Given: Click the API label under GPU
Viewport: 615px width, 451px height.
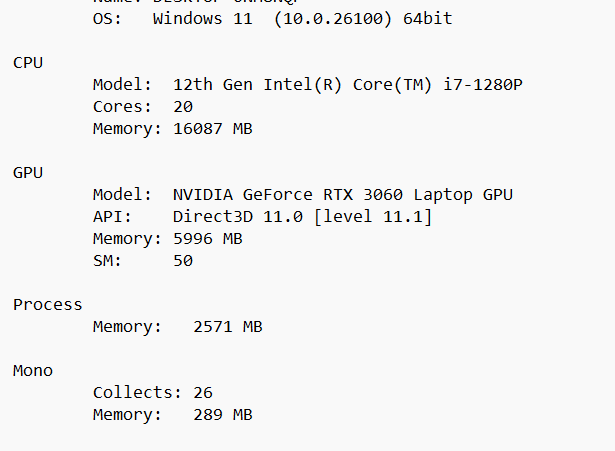Looking at the screenshot, I should (x=112, y=217).
